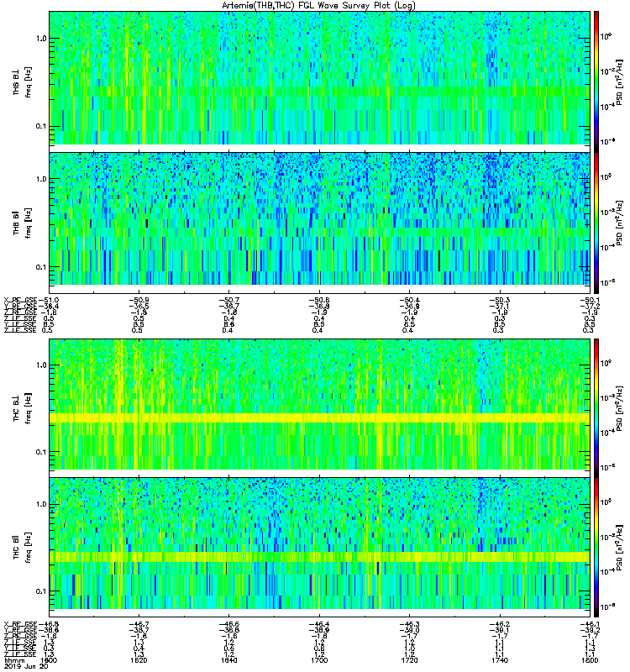Screen dimensions: 630x672
Task: Click the '1720' time tick label
Action: pos(409,660)
